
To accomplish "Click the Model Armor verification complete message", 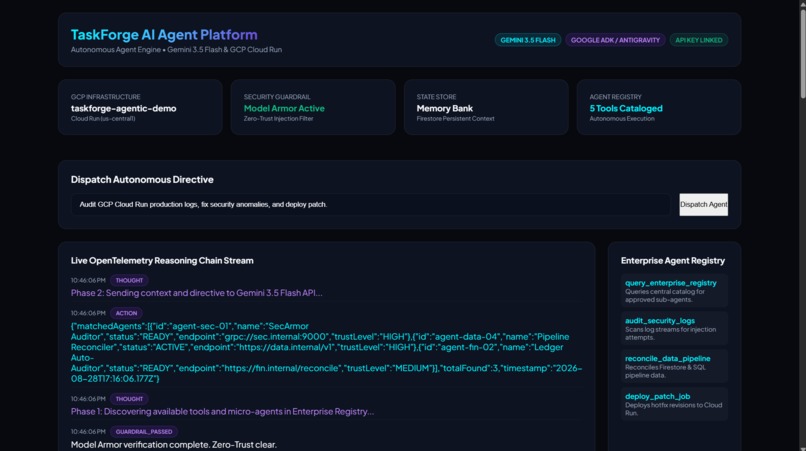I will [x=174, y=445].
